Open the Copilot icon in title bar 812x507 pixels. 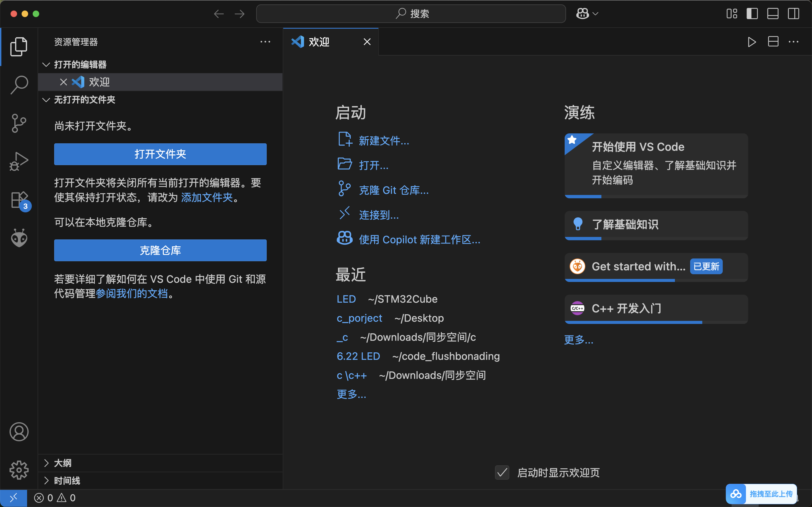(x=583, y=14)
